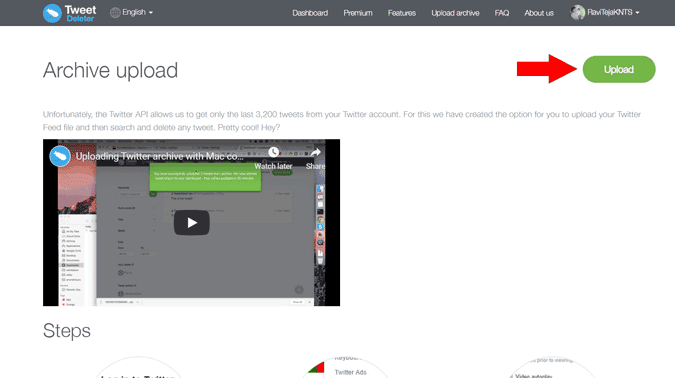This screenshot has width=675, height=378.
Task: Open the video title link
Action: tap(159, 156)
